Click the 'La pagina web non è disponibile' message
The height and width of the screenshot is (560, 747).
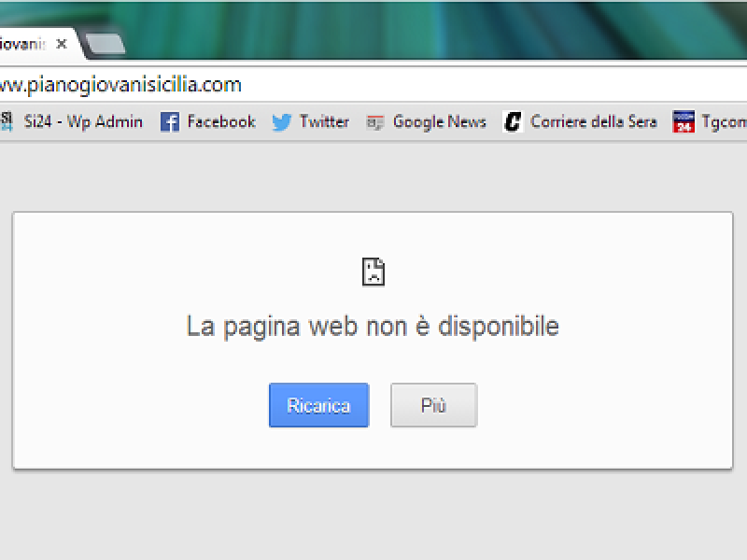point(373,327)
